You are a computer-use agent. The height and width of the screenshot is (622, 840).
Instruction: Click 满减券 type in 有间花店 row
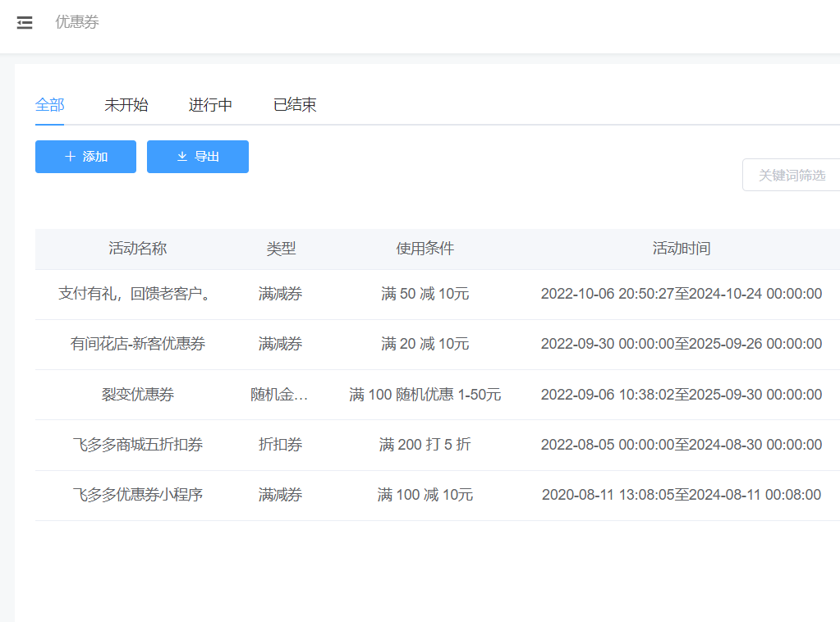click(x=280, y=344)
